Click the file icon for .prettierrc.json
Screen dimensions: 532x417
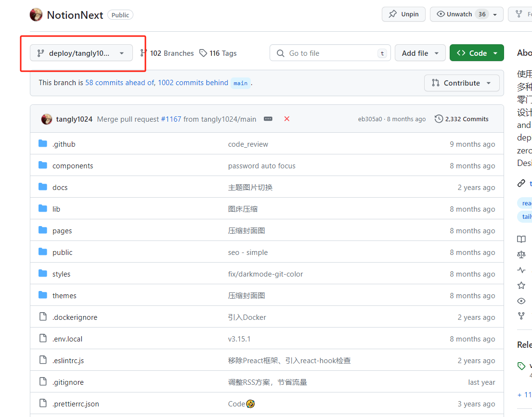[x=43, y=404]
